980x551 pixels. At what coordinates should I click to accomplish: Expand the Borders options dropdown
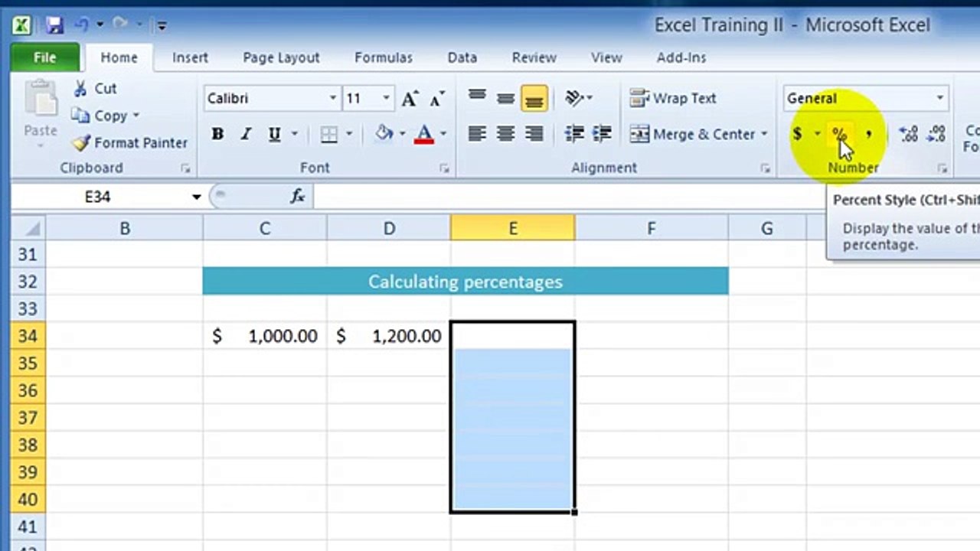point(349,135)
